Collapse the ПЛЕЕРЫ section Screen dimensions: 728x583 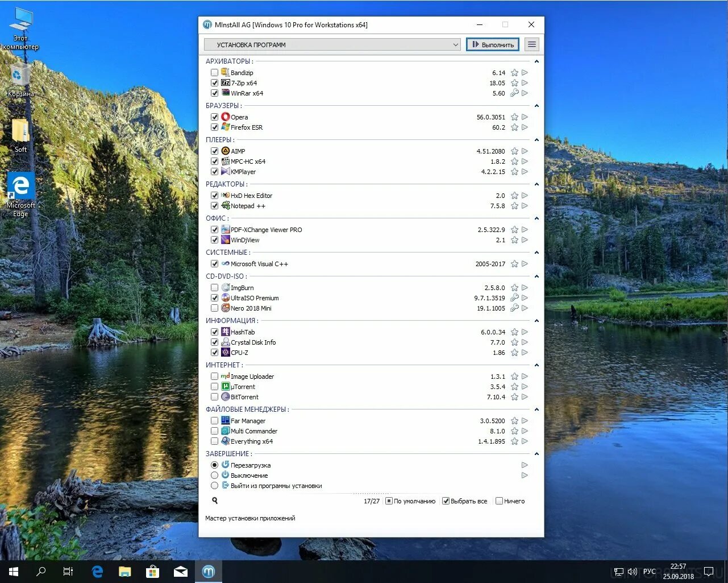click(x=536, y=140)
